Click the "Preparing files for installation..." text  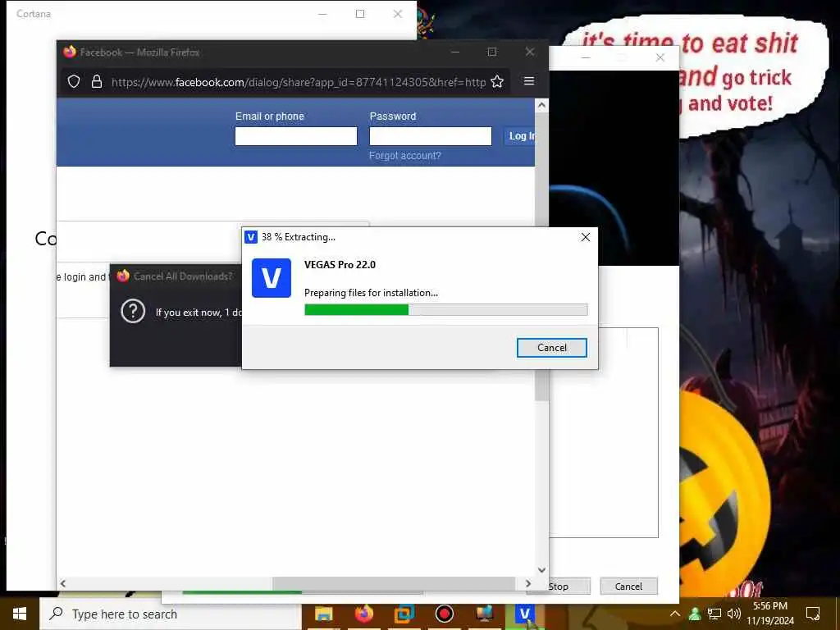(371, 293)
